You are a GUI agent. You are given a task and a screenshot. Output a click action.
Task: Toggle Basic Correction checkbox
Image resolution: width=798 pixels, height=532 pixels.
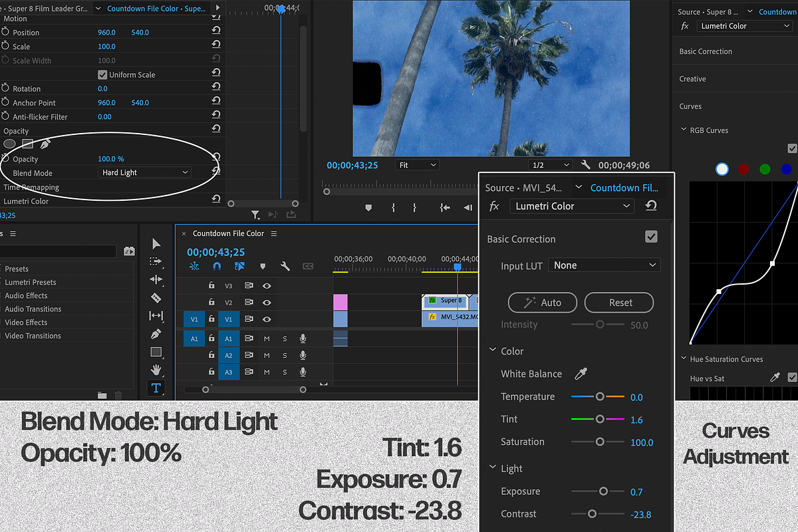pyautogui.click(x=651, y=237)
